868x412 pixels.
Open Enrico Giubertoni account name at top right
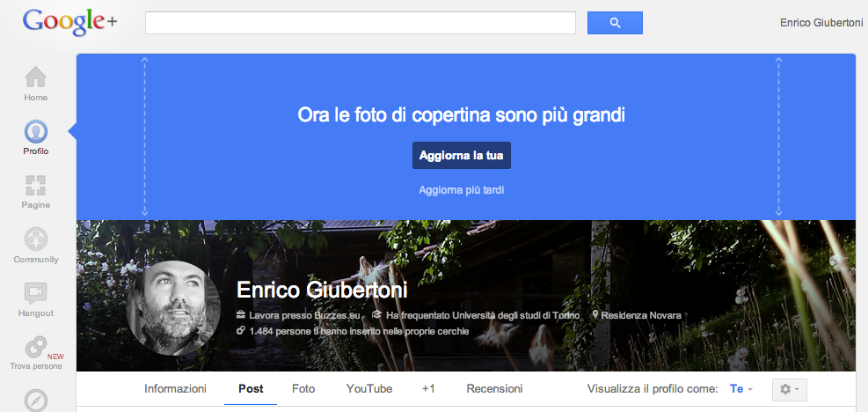coord(821,23)
